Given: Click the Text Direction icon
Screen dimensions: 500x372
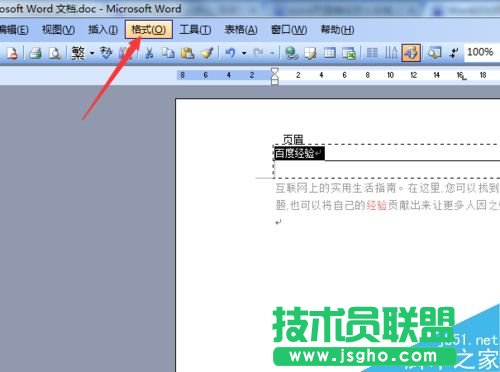Looking at the screenshot, I should [x=391, y=53].
